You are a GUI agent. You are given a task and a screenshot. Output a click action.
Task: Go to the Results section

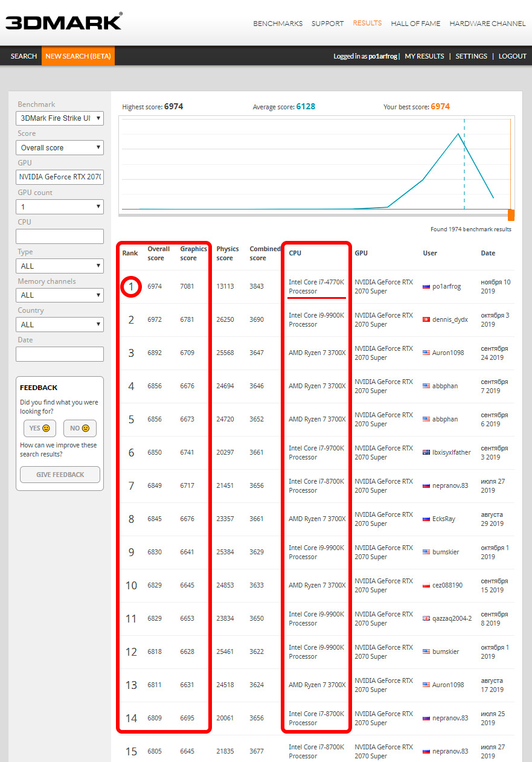click(367, 23)
